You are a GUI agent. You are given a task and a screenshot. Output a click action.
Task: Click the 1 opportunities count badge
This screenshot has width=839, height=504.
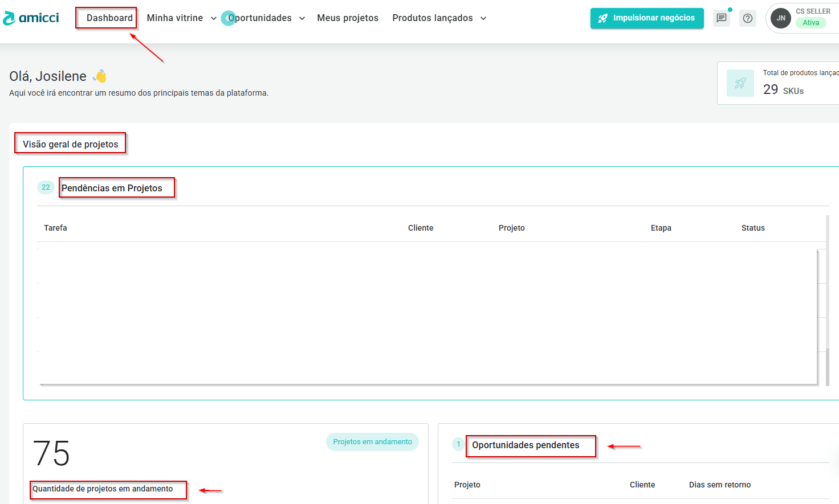(458, 444)
